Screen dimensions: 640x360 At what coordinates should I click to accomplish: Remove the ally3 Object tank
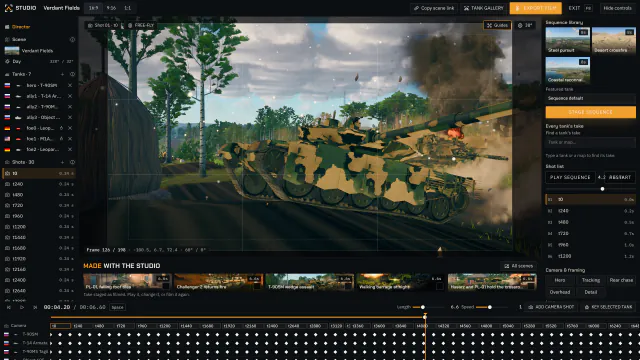pyautogui.click(x=70, y=117)
